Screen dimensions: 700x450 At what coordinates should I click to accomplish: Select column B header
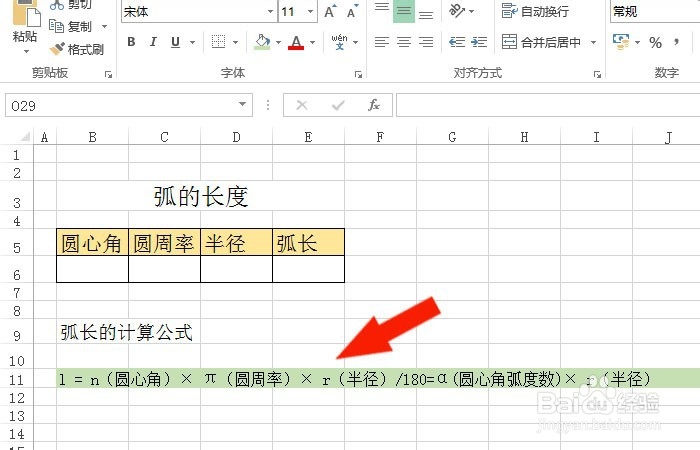coord(92,137)
